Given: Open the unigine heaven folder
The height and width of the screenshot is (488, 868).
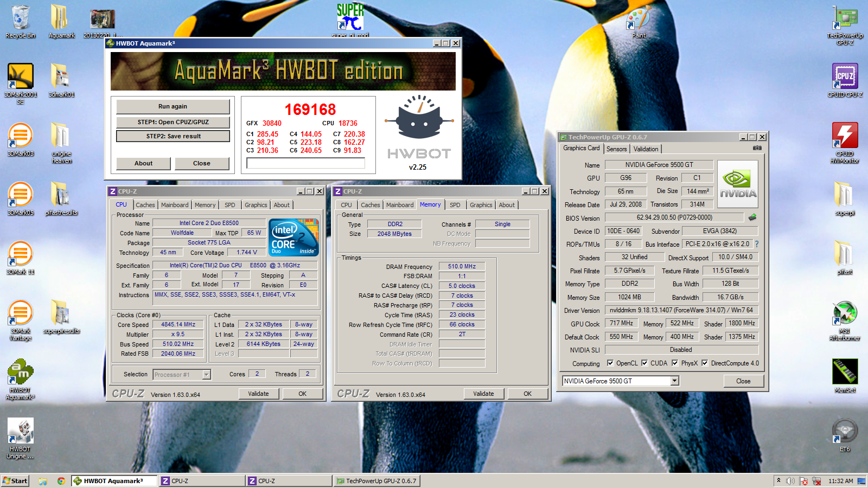Looking at the screenshot, I should click(x=61, y=143).
